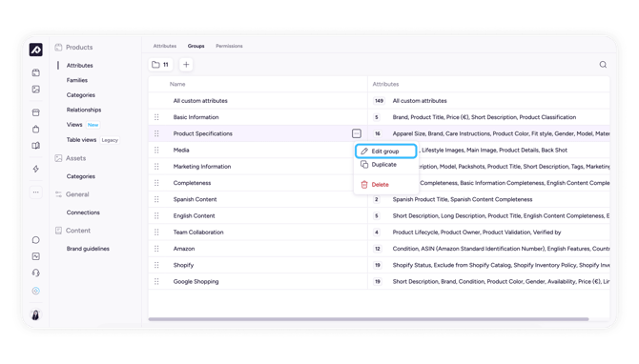This screenshot has width=639, height=364.
Task: Open the headset support icon
Action: [x=36, y=273]
